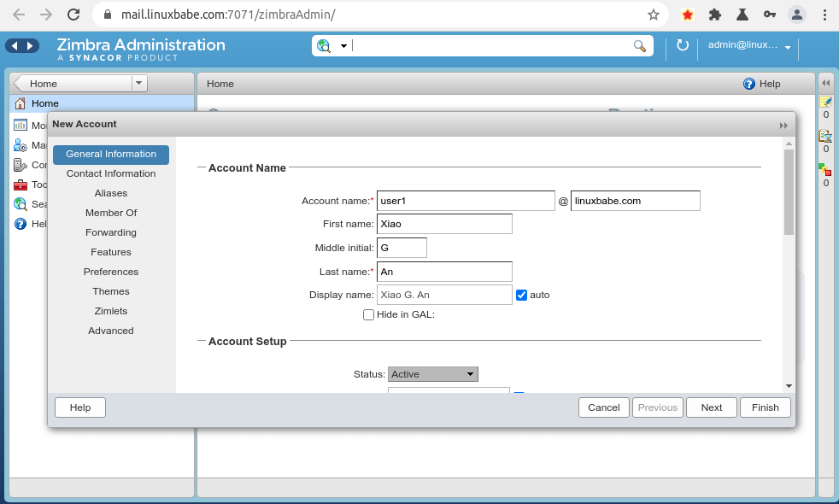This screenshot has height=504, width=839.
Task: Click the Help question mark icon
Action: click(x=749, y=84)
